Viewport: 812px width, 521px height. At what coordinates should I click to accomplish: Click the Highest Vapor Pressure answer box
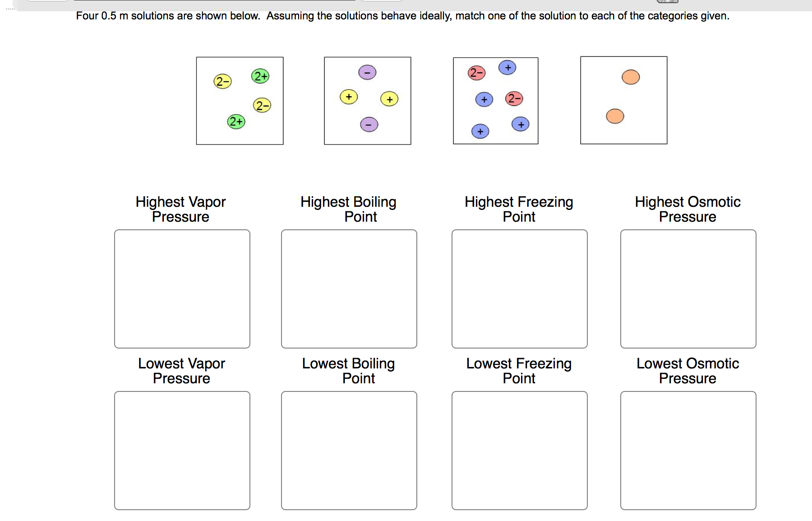click(182, 288)
